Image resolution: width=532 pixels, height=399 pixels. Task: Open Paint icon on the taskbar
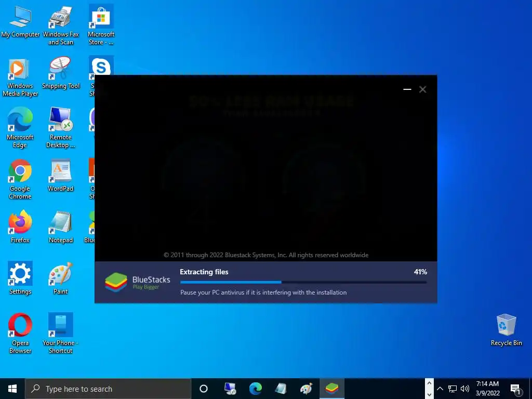tap(307, 389)
